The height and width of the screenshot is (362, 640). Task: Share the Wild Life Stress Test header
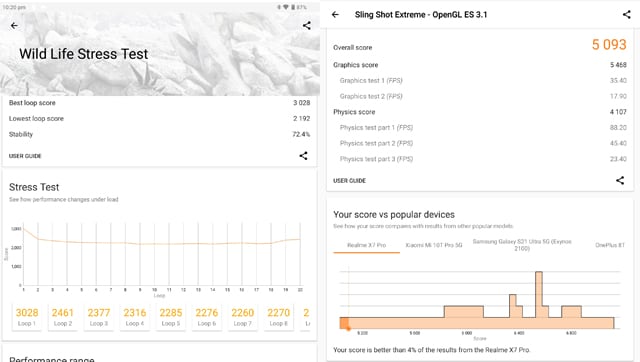pyautogui.click(x=307, y=26)
